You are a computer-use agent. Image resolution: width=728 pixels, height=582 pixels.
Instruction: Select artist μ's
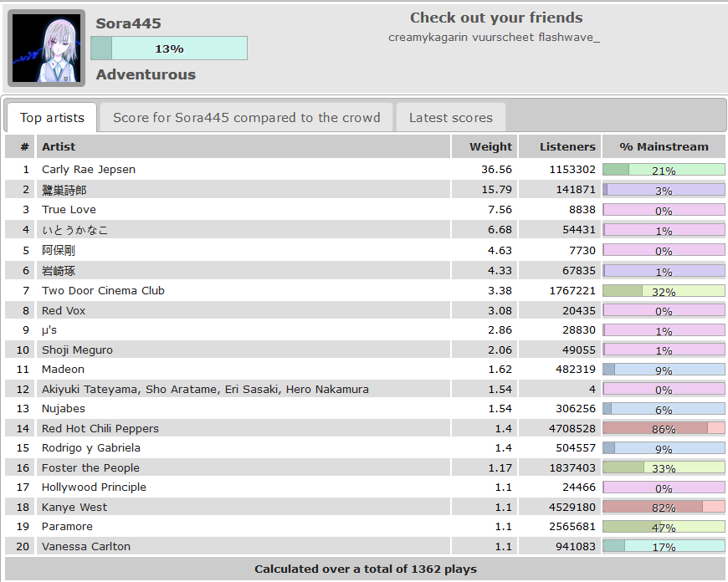[49, 330]
